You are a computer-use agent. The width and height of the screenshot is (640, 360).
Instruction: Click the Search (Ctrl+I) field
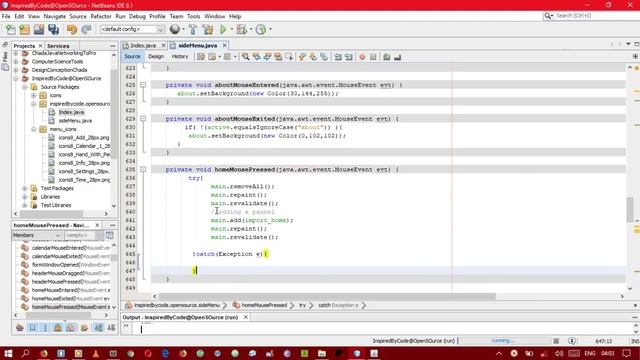click(591, 16)
